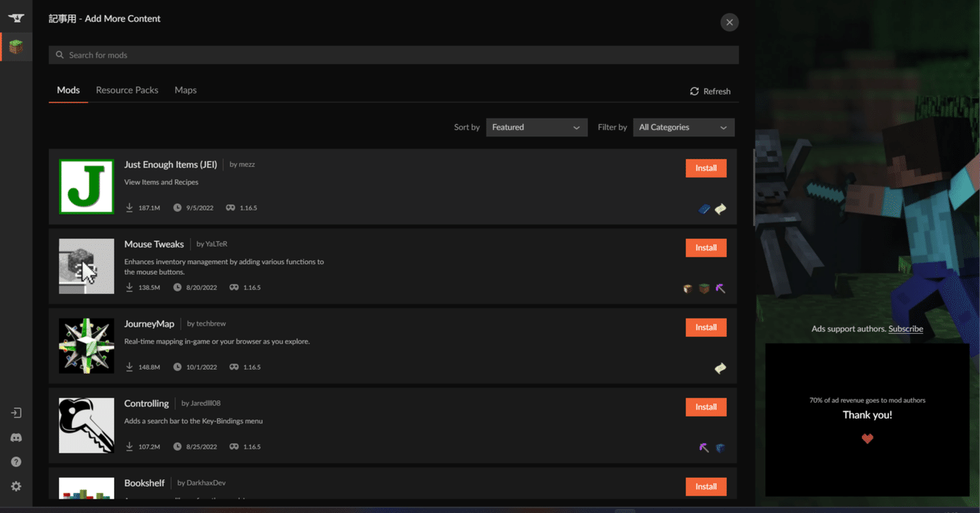Click the map category icon on JourneyMap row
Screen dimensions: 980x513
pos(720,368)
